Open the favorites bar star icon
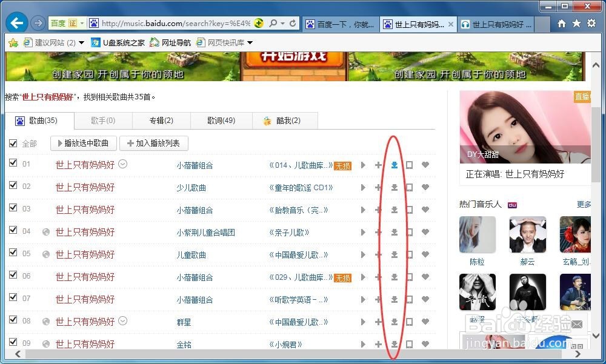Screen dimensions: 606x364 click(13, 42)
